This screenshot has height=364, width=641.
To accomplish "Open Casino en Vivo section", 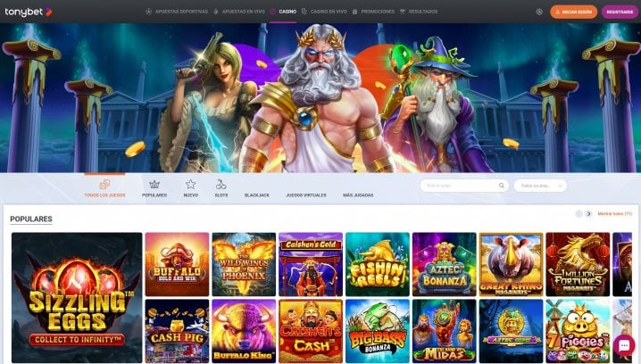I will point(324,12).
